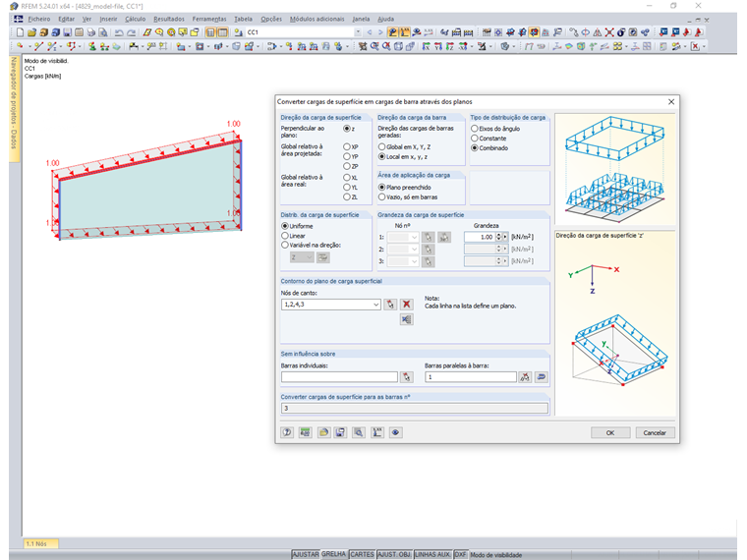Viewport: 747px width, 560px height.
Task: Close the converter dialog with X
Action: coord(671,102)
